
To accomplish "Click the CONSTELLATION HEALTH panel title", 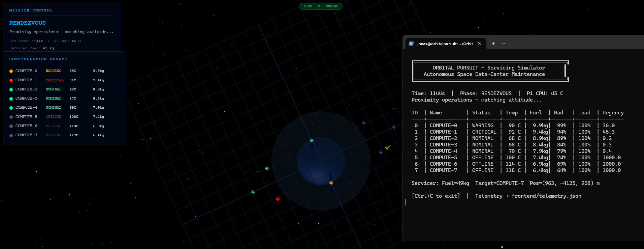I will (x=38, y=59).
